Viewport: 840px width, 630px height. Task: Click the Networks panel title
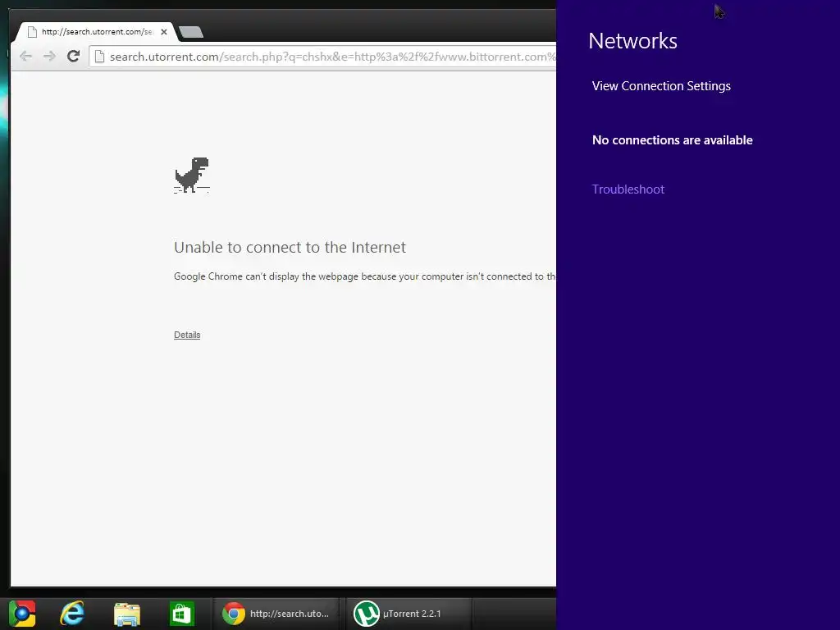632,41
